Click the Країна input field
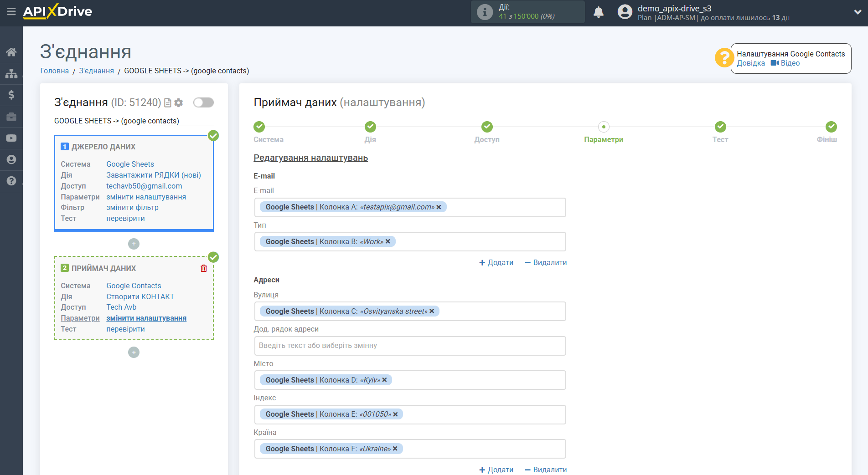The height and width of the screenshot is (475, 868). tap(410, 449)
